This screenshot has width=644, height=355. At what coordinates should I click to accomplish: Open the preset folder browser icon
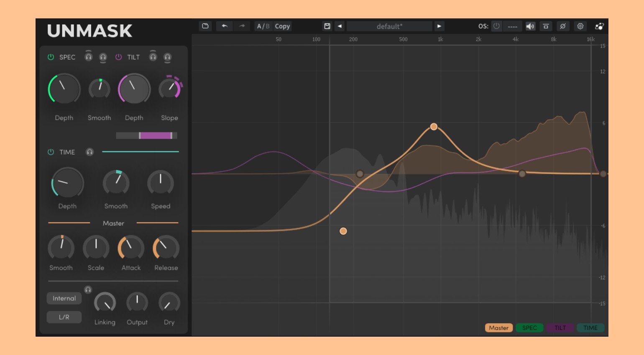(205, 26)
